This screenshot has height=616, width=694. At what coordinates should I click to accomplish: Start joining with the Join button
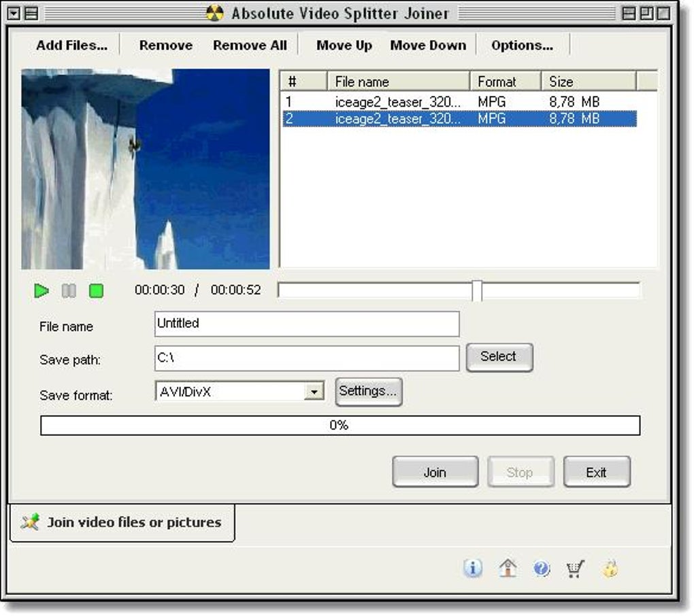[x=435, y=473]
